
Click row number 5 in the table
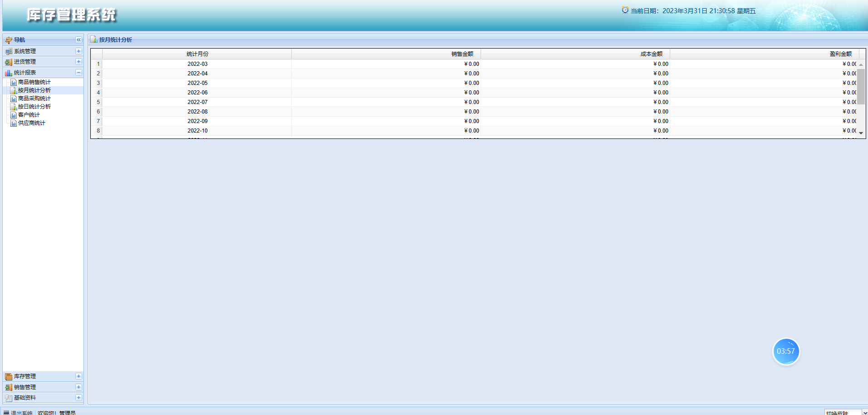click(x=98, y=102)
